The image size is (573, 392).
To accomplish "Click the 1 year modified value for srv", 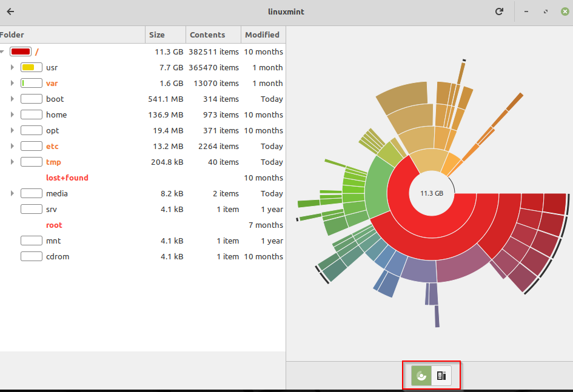I will [x=272, y=210].
